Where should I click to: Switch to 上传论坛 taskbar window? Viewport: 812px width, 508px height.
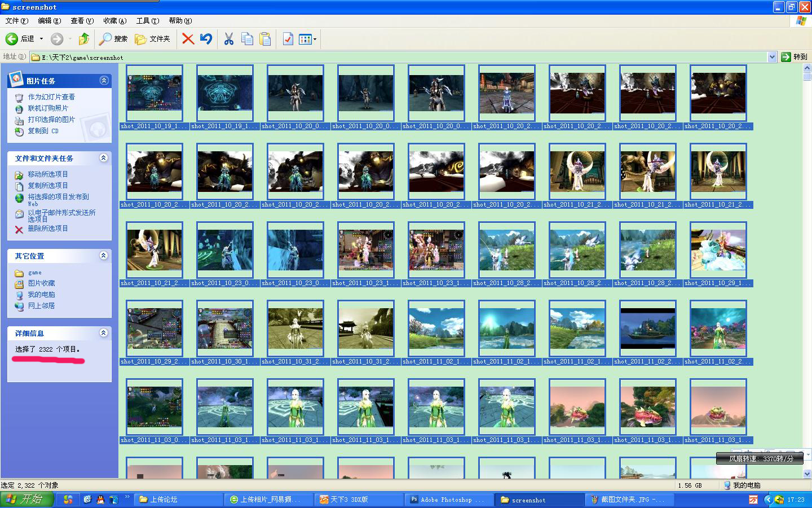(x=178, y=500)
